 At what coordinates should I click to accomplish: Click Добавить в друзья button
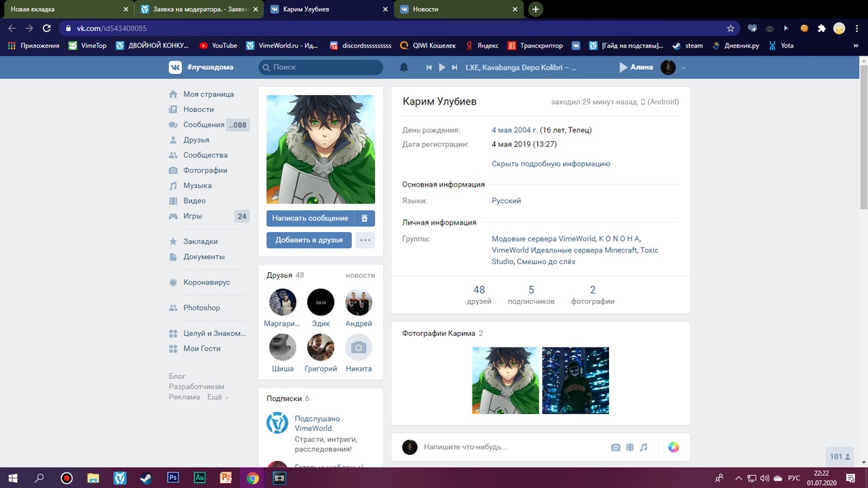tap(309, 240)
